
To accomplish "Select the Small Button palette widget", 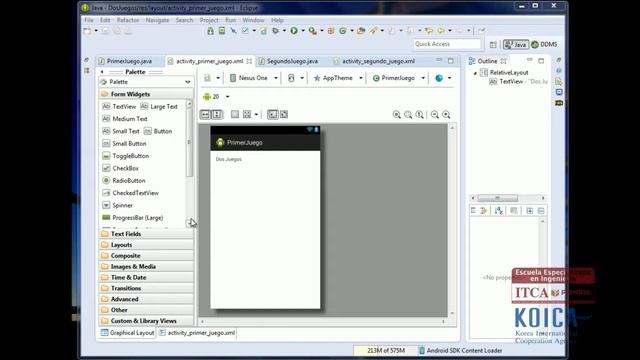I will coord(124,144).
